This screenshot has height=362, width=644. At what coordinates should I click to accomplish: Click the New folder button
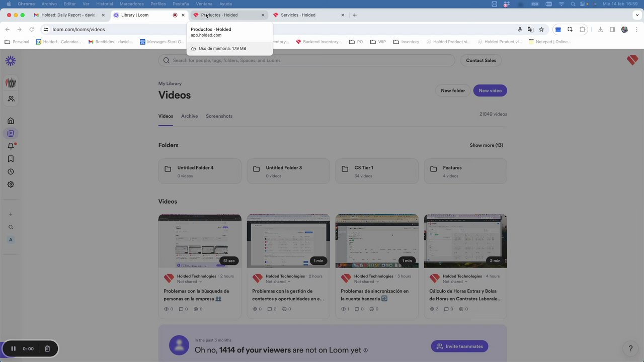[453, 90]
